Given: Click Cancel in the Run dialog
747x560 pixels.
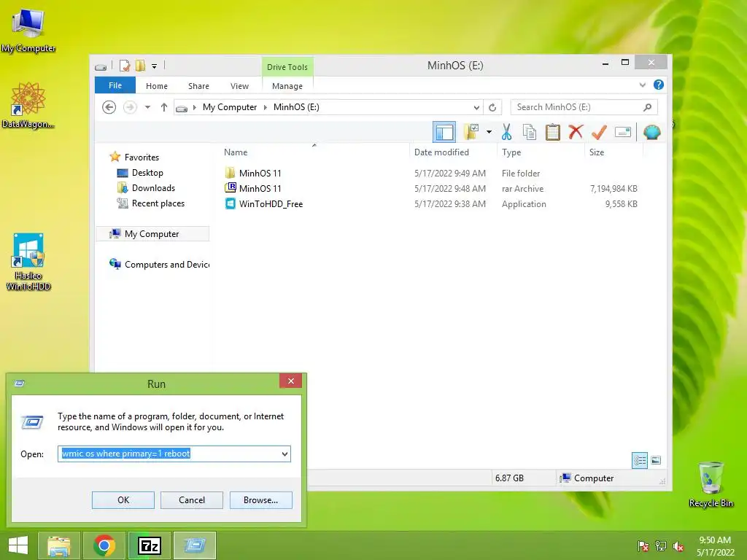Looking at the screenshot, I should click(x=192, y=500).
